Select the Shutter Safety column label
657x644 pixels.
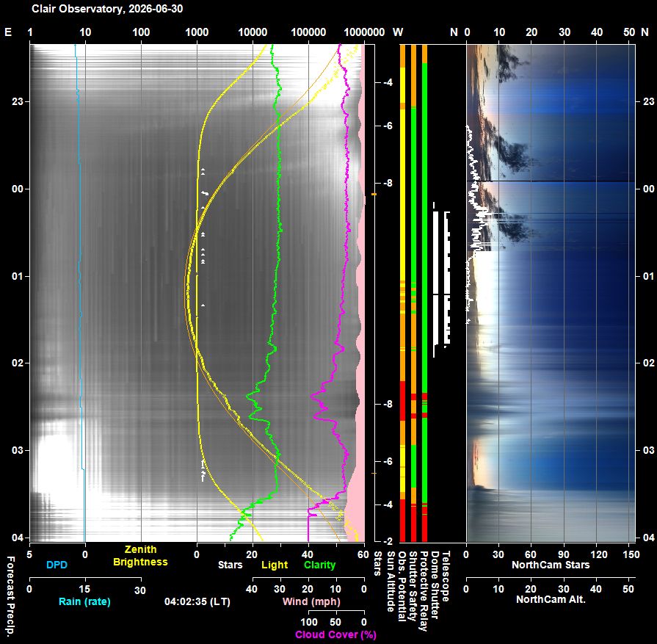point(413,586)
